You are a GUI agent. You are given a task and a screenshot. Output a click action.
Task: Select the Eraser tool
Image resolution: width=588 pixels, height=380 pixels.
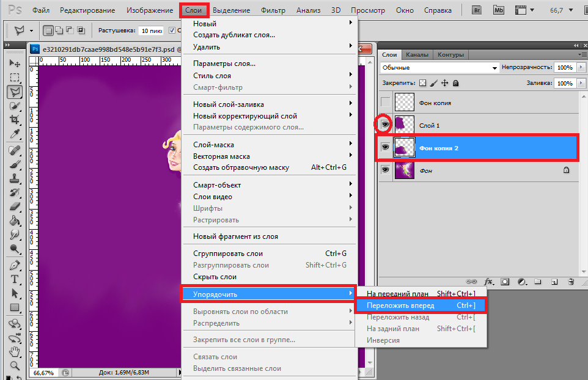point(15,206)
